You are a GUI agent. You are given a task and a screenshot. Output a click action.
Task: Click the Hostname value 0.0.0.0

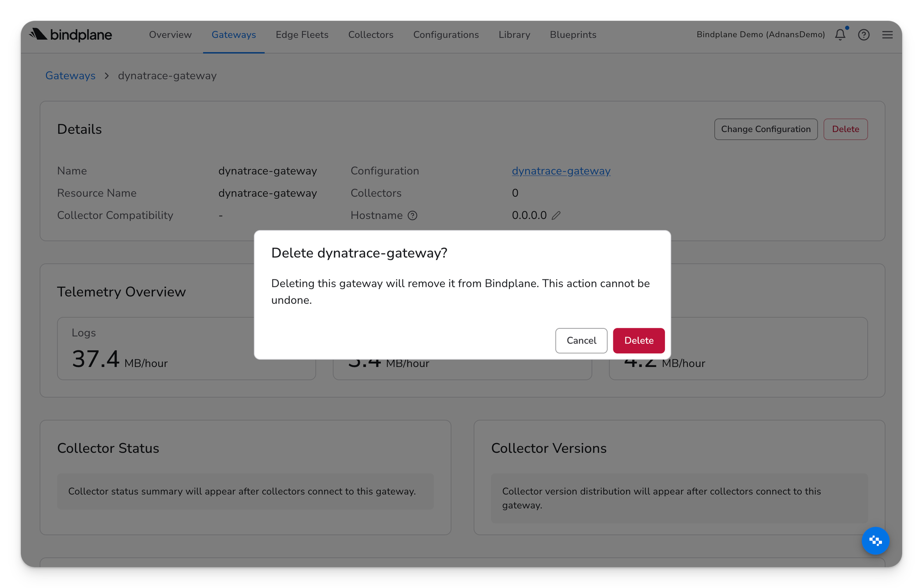529,215
